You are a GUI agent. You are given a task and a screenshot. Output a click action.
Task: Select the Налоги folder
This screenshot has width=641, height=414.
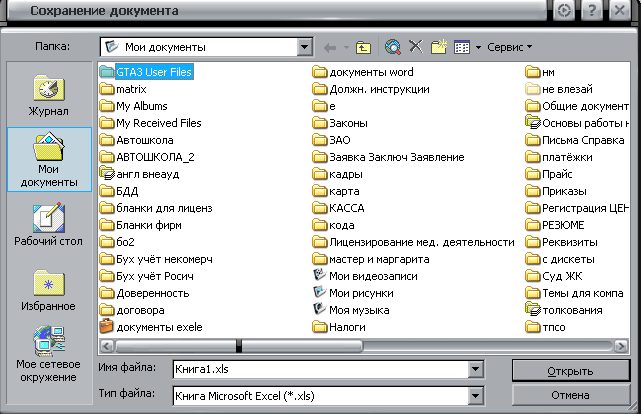tap(339, 327)
